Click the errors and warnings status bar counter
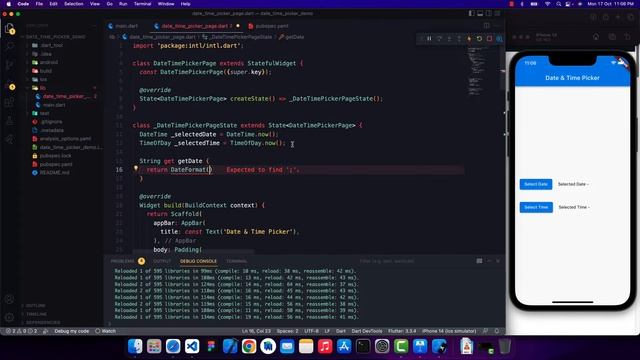The width and height of the screenshot is (640, 360). tap(22, 331)
